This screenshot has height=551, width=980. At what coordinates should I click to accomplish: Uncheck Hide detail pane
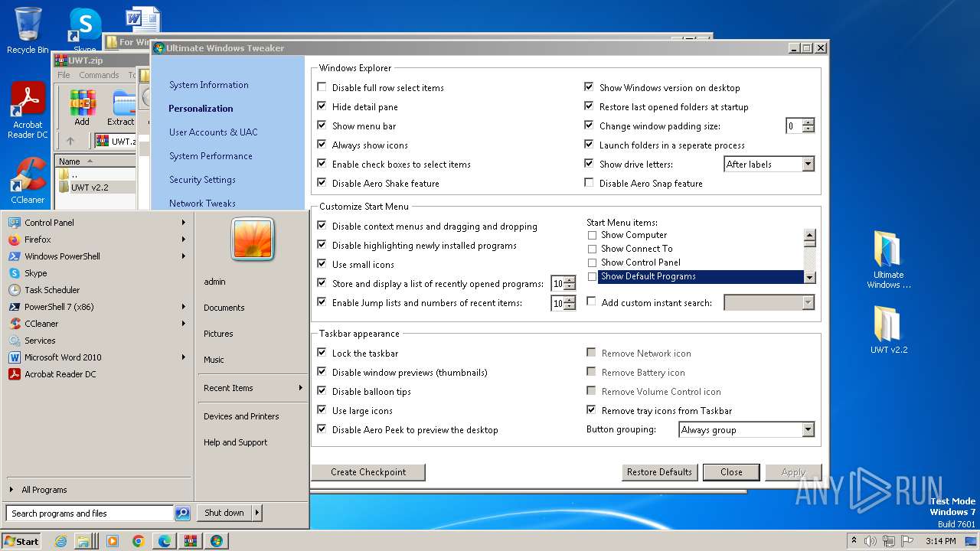coord(322,106)
